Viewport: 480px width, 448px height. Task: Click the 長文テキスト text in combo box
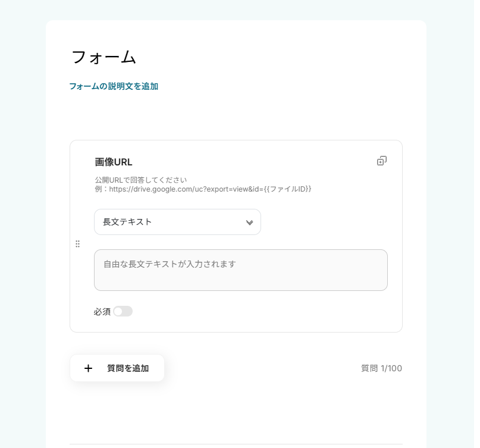pos(127,222)
